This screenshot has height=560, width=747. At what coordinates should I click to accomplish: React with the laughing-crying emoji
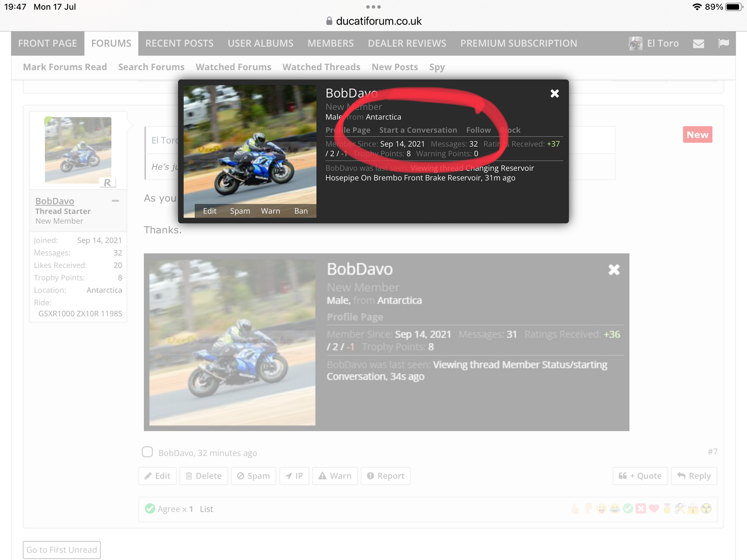coord(615,509)
